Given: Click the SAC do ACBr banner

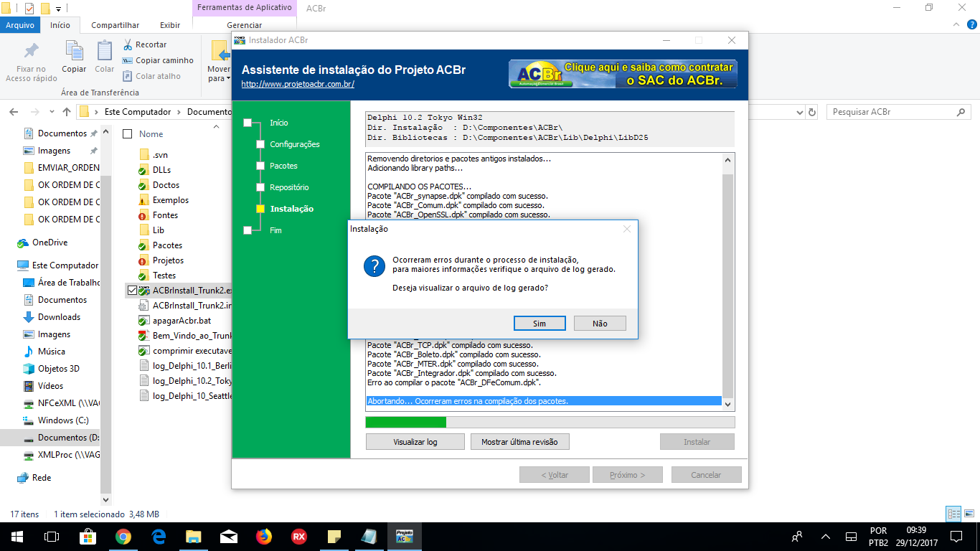Looking at the screenshot, I should pyautogui.click(x=623, y=74).
